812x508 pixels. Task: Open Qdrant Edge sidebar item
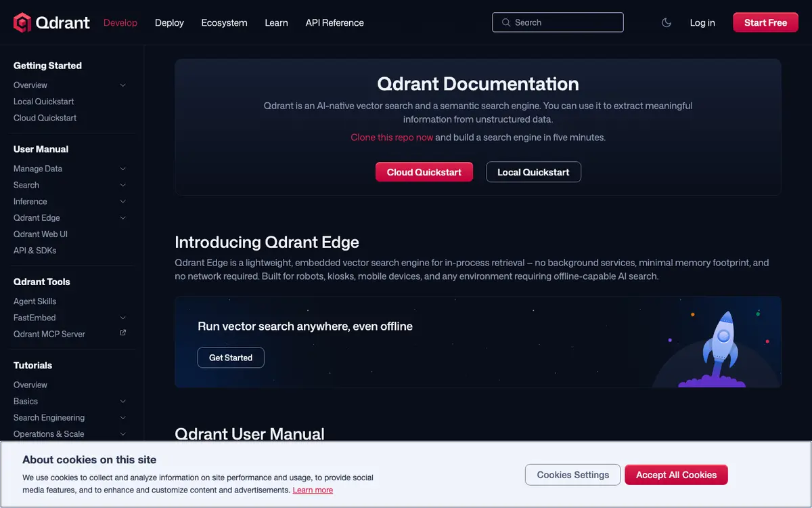click(37, 217)
